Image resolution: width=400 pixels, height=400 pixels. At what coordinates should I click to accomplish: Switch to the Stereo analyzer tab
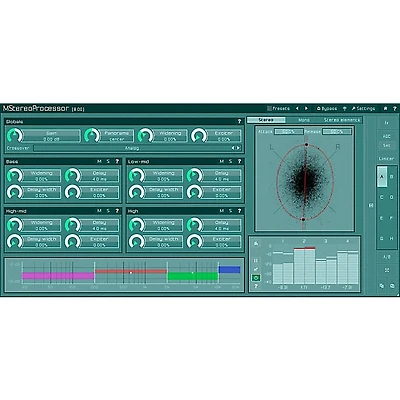point(266,120)
